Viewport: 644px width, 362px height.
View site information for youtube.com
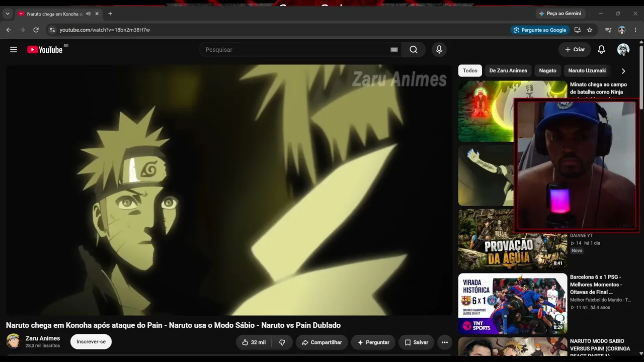coord(52,30)
